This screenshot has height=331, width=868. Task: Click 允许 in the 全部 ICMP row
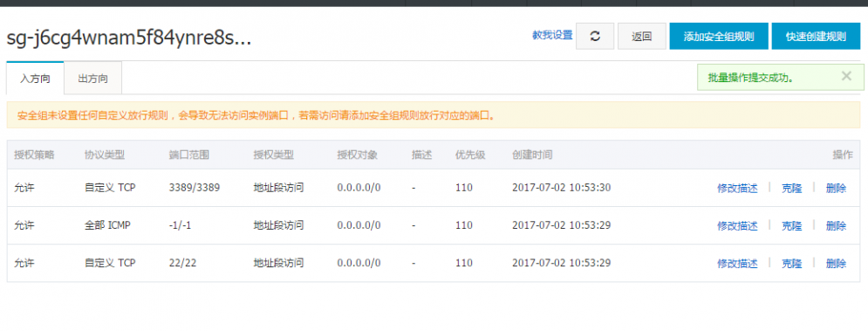coord(24,225)
